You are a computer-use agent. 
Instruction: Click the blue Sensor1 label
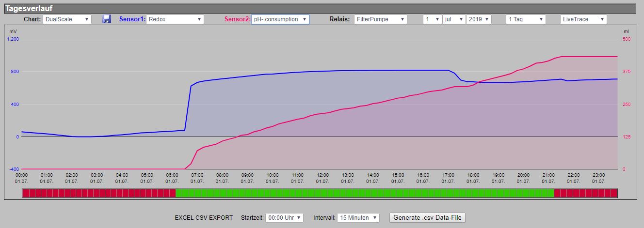point(132,19)
